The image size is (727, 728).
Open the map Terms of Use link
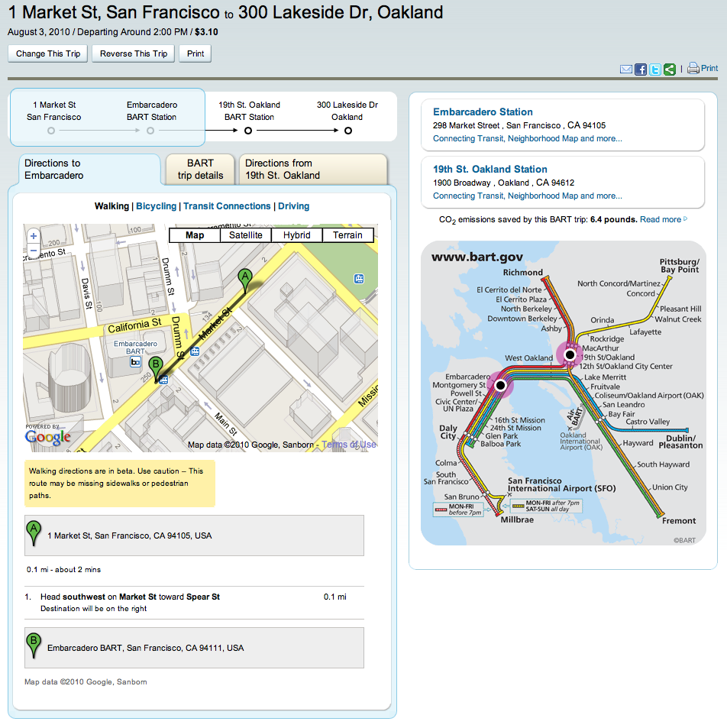(349, 445)
